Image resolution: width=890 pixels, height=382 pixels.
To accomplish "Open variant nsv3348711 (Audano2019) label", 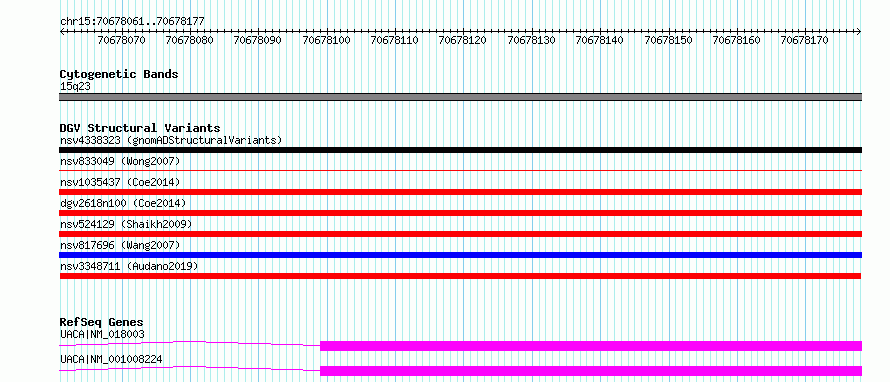I will (x=129, y=266).
